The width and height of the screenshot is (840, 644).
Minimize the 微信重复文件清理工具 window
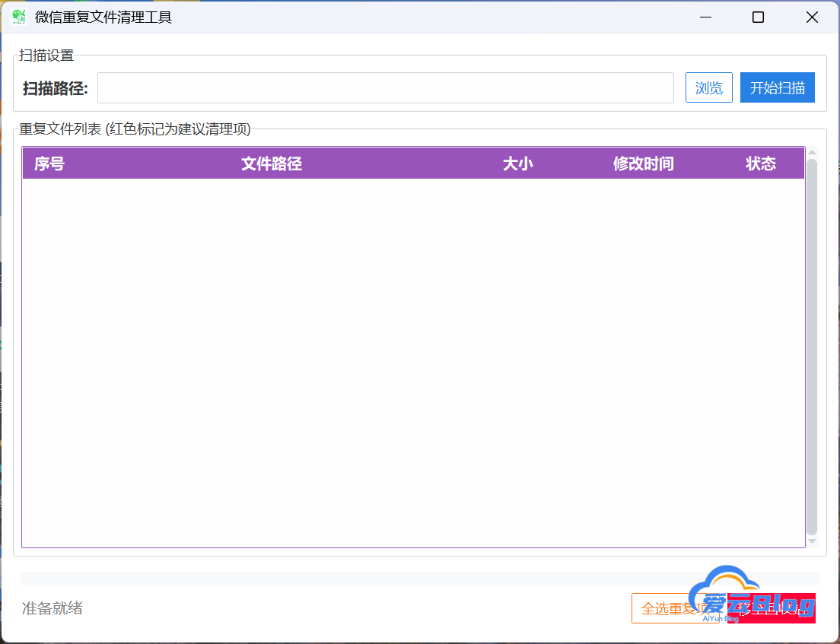705,17
